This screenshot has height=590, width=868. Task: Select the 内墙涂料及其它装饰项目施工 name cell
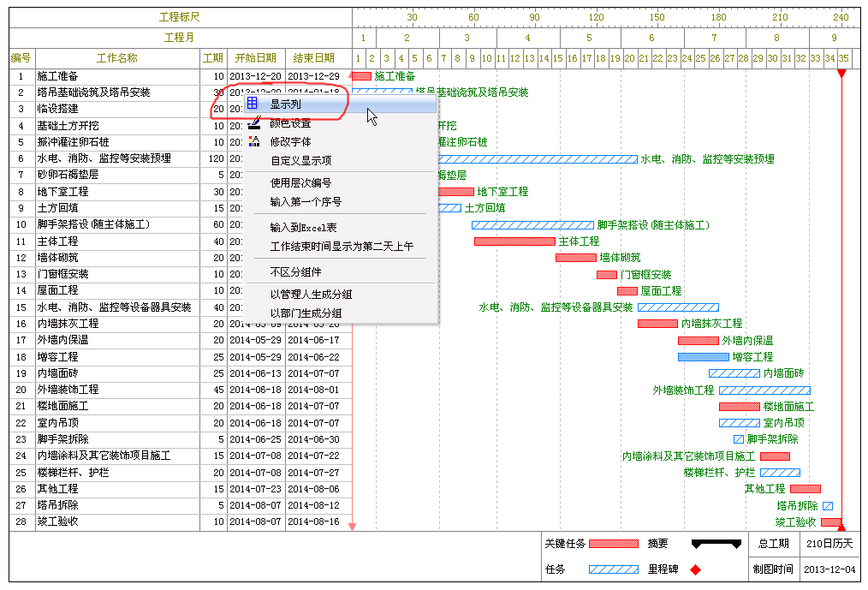coord(117,456)
